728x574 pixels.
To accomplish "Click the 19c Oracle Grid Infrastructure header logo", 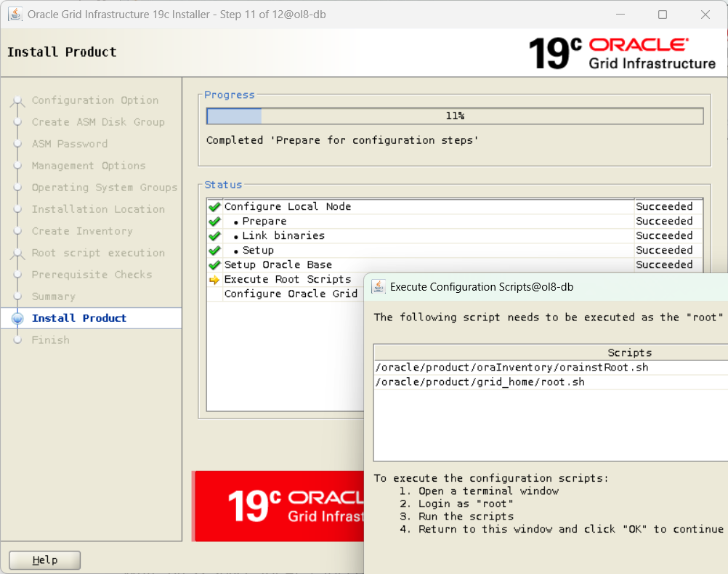I will click(x=622, y=53).
